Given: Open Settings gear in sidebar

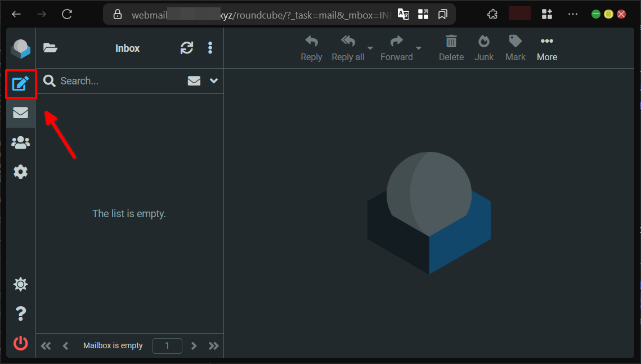Looking at the screenshot, I should 21,172.
